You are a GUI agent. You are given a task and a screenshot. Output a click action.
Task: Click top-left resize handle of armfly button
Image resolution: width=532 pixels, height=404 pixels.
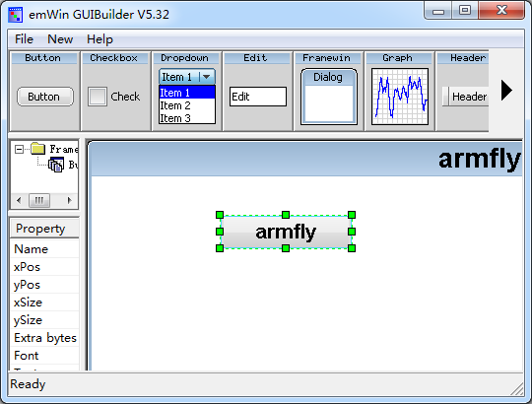point(220,215)
